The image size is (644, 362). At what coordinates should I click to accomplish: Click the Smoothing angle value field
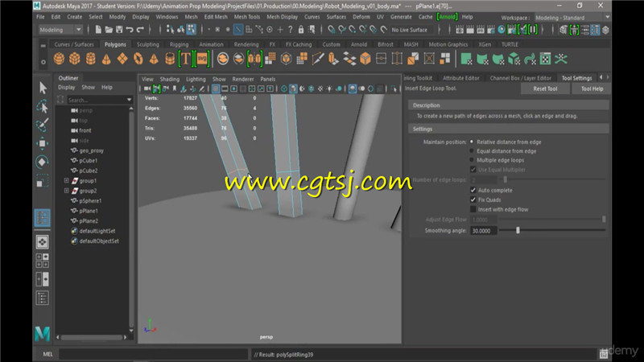coord(484,231)
